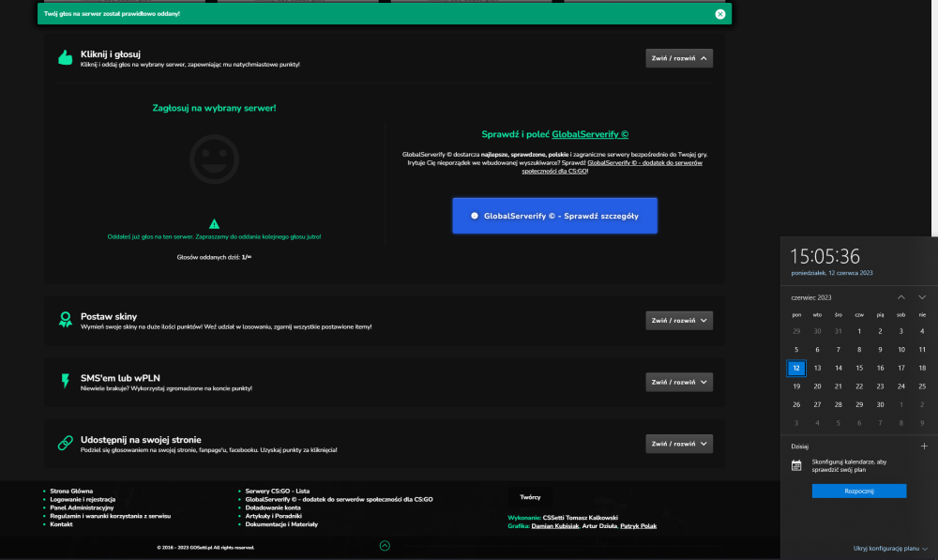Click the blue Rozpocznij button
Screen dimensions: 938x560
pos(859,491)
